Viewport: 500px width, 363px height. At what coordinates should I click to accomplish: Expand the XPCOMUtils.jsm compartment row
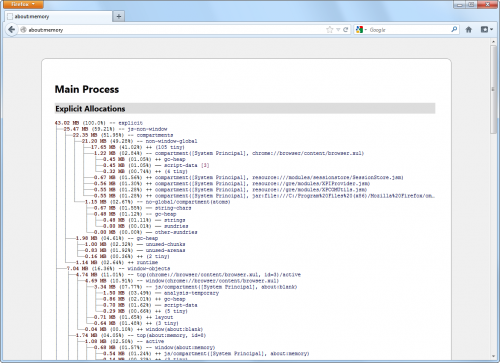[230, 190]
